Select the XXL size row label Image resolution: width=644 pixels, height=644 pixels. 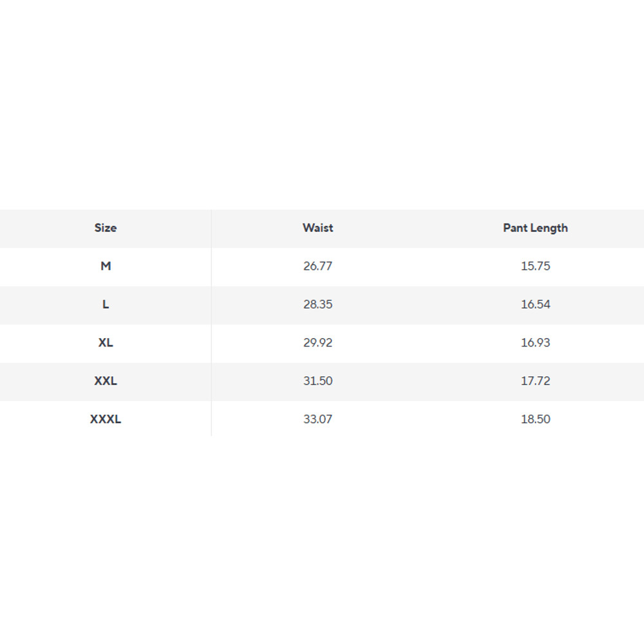106,381
